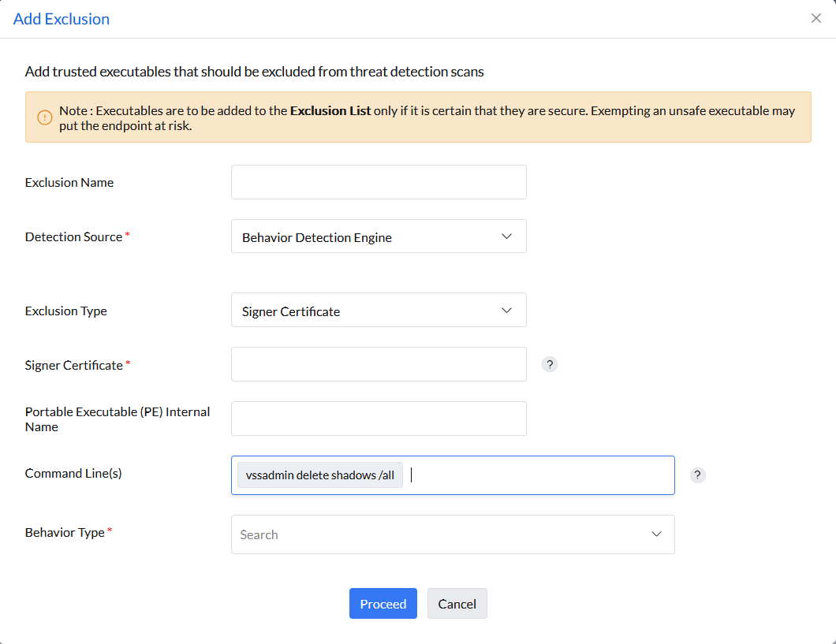836x644 pixels.
Task: Click the Portable Executable Internal Name field
Action: (x=379, y=418)
